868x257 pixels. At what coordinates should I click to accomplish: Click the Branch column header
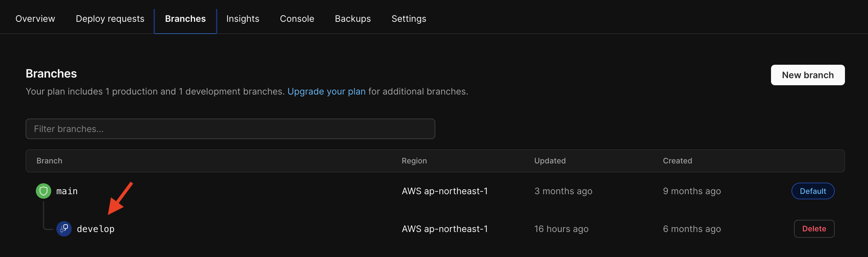tap(49, 161)
